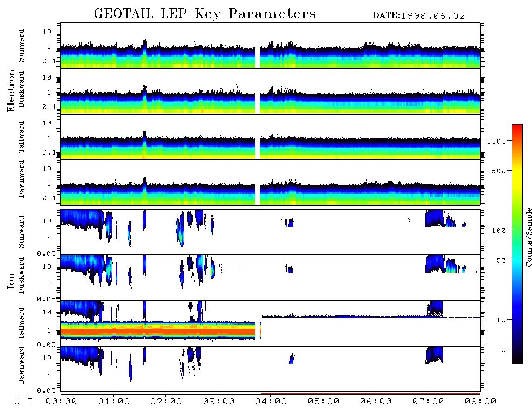Click the "U T" time axis label
The height and width of the screenshot is (410, 532).
tap(23, 402)
